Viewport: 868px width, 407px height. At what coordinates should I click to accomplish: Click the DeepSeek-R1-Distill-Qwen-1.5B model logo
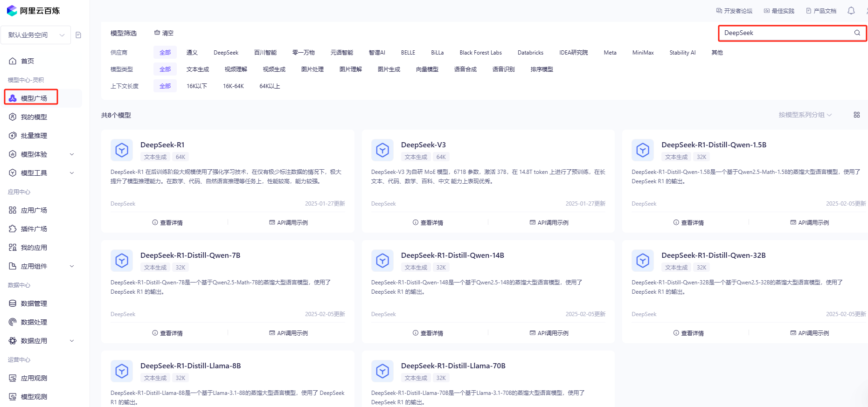[643, 150]
